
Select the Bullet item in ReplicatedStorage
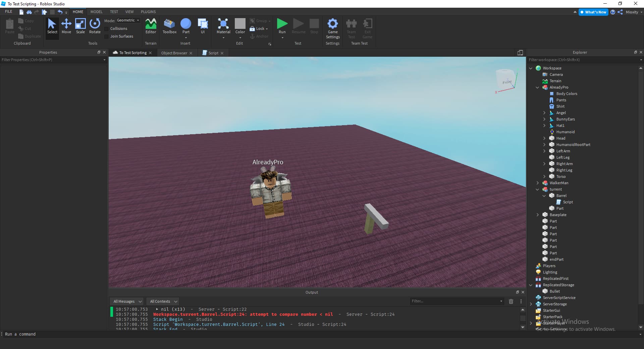(554, 291)
